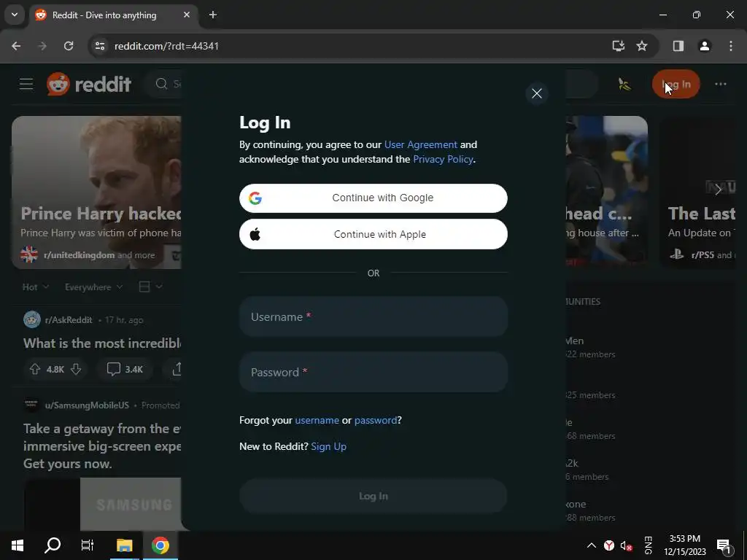Open r/PS5 community link

click(703, 254)
